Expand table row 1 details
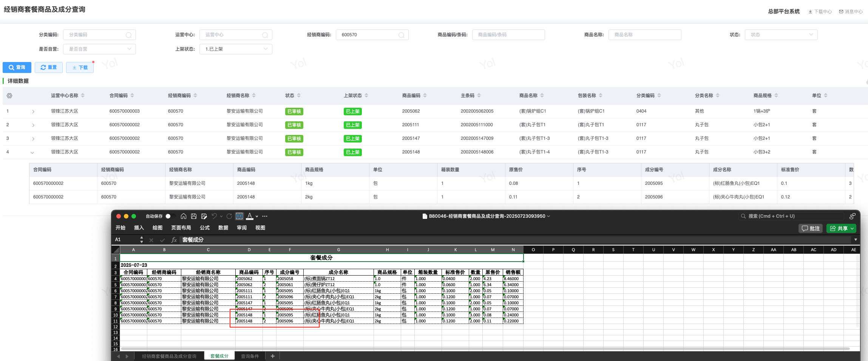Image resolution: width=868 pixels, height=361 pixels. coord(33,112)
